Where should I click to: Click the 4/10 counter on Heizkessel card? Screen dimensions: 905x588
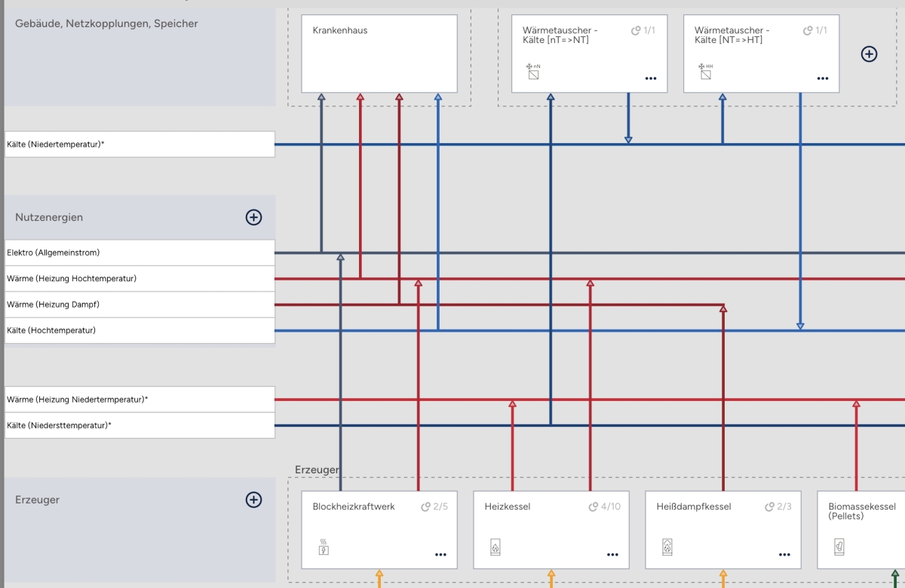(605, 507)
